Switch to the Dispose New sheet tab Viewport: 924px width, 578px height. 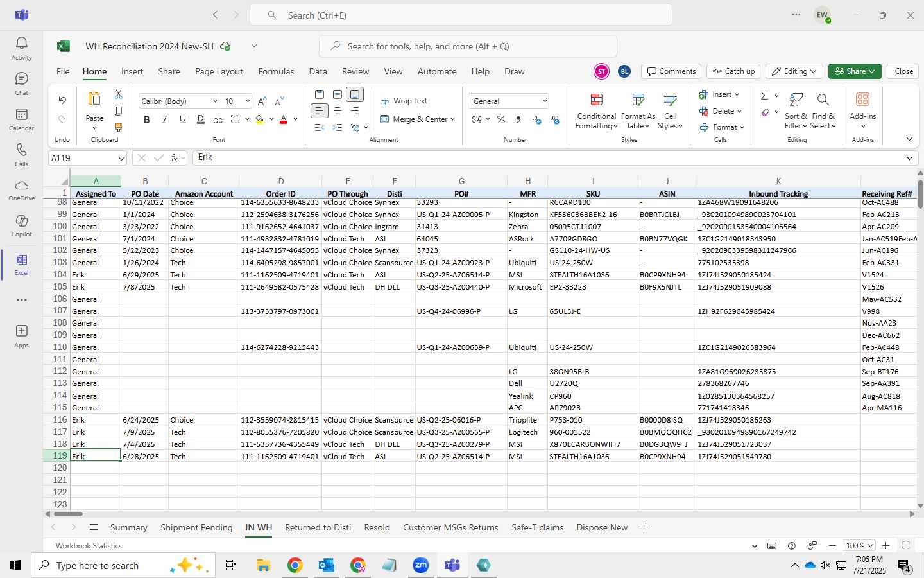click(602, 527)
